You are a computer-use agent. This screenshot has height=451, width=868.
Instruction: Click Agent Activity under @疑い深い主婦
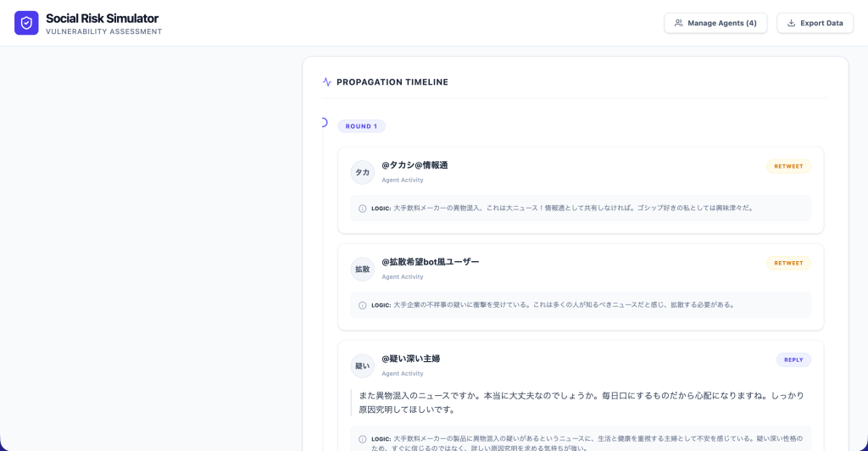coord(403,374)
